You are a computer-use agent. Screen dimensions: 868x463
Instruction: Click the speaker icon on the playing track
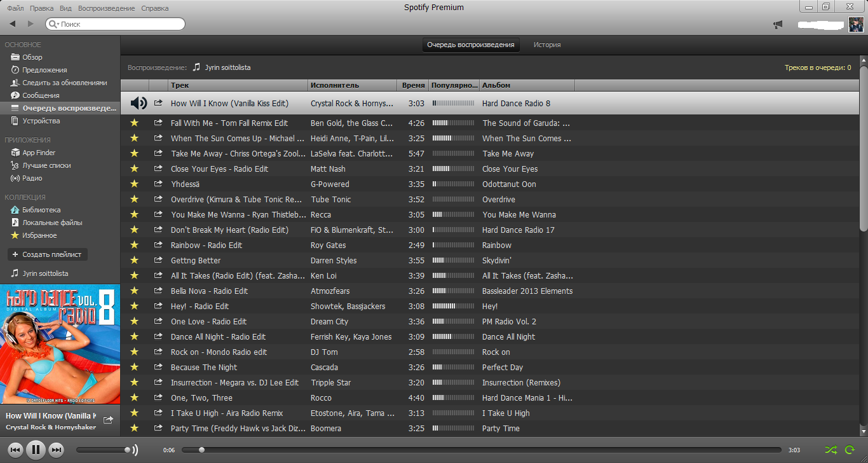139,103
